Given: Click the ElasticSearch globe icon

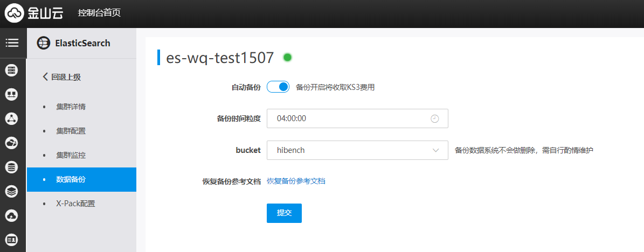Looking at the screenshot, I should (x=44, y=43).
